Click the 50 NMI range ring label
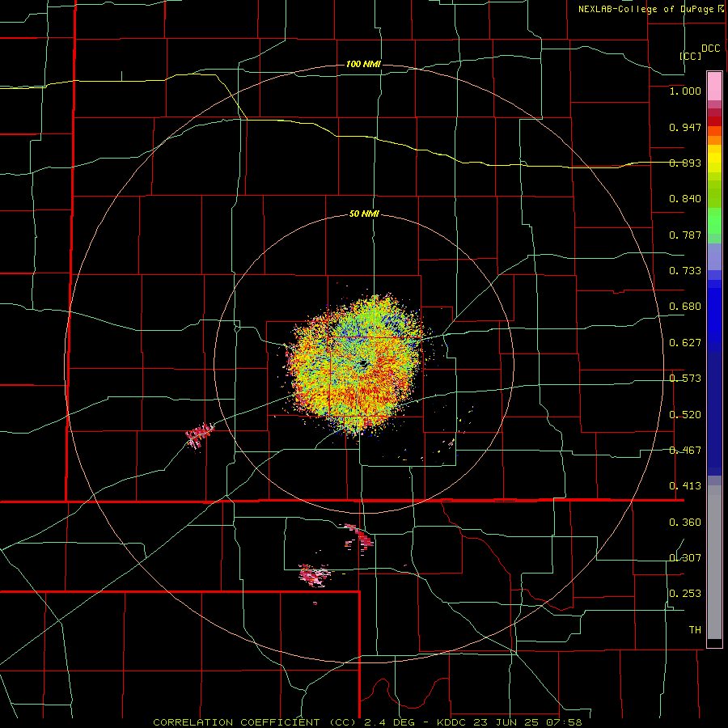 [x=364, y=214]
